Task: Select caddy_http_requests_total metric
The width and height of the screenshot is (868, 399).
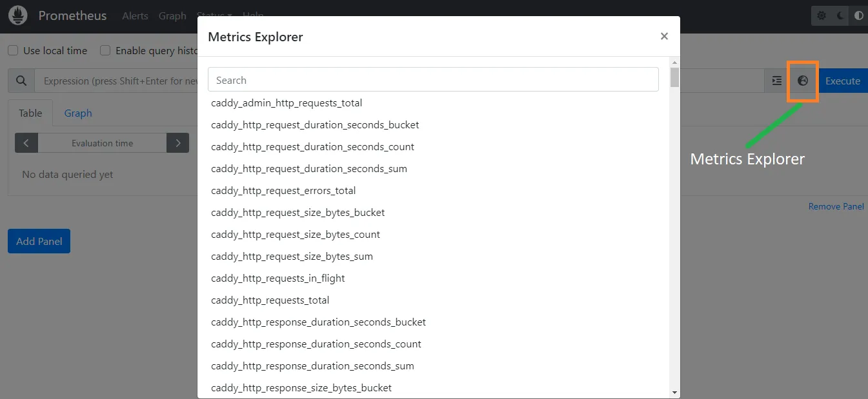Action: [x=270, y=300]
